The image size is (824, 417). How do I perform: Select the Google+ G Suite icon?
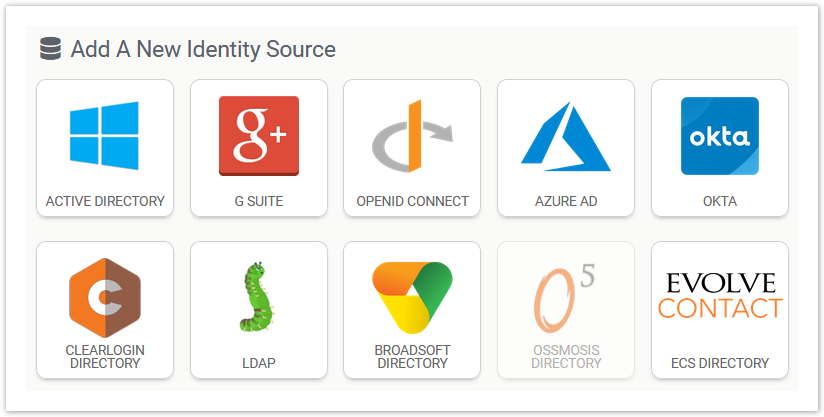(258, 136)
